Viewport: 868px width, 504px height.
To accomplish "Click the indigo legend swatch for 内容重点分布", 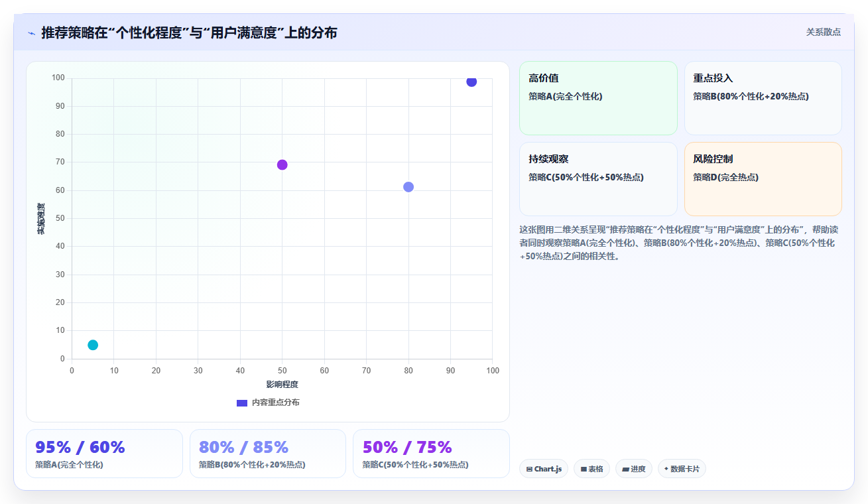I will click(242, 403).
